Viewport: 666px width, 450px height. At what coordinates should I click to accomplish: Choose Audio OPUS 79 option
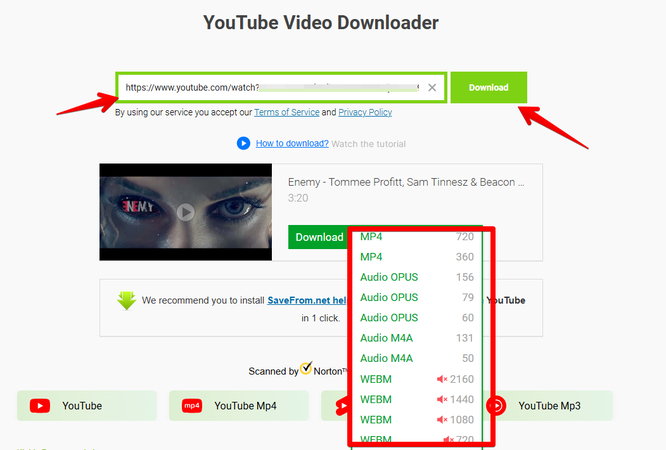click(x=417, y=297)
